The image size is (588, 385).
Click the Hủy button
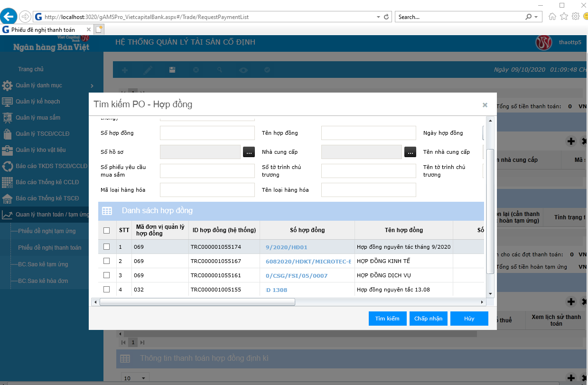[x=469, y=319]
